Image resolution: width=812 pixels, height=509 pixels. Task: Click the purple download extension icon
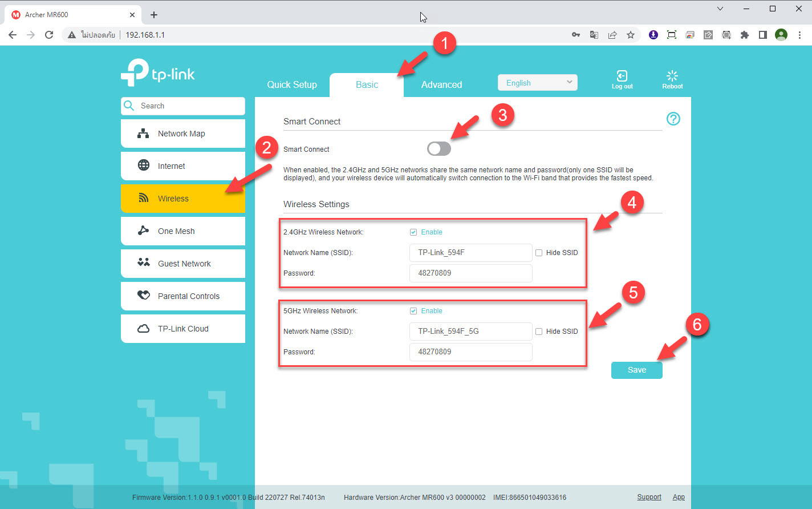(653, 35)
